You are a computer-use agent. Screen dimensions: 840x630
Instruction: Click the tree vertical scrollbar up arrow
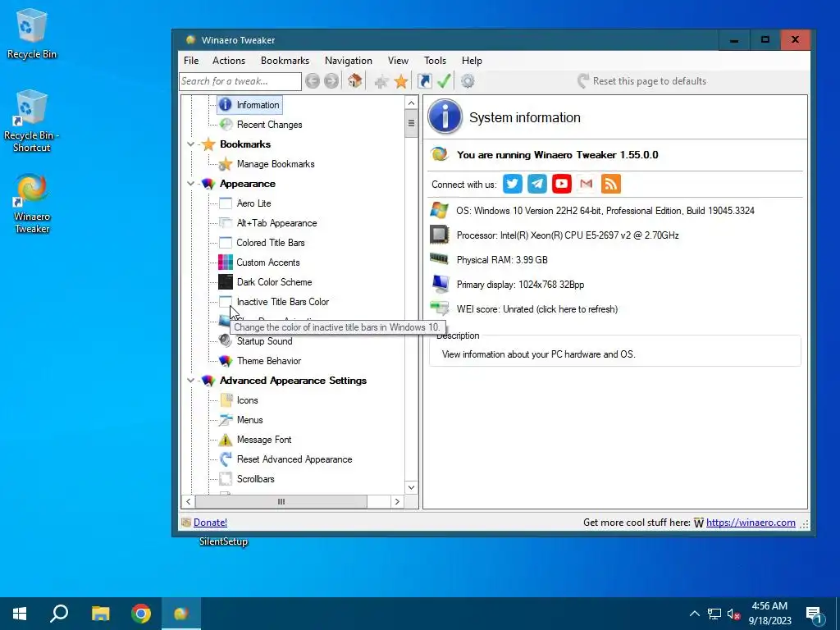[412, 103]
